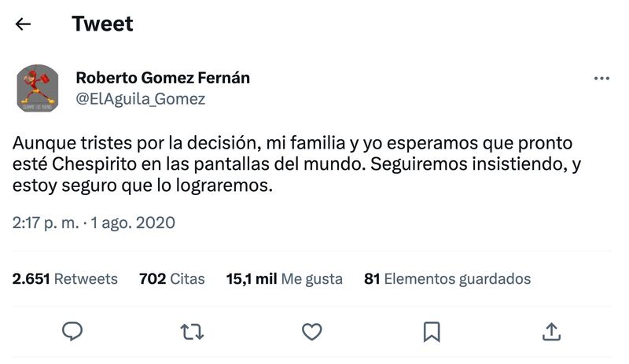Retweet using the arrows icon
629x364 pixels.
tap(192, 332)
